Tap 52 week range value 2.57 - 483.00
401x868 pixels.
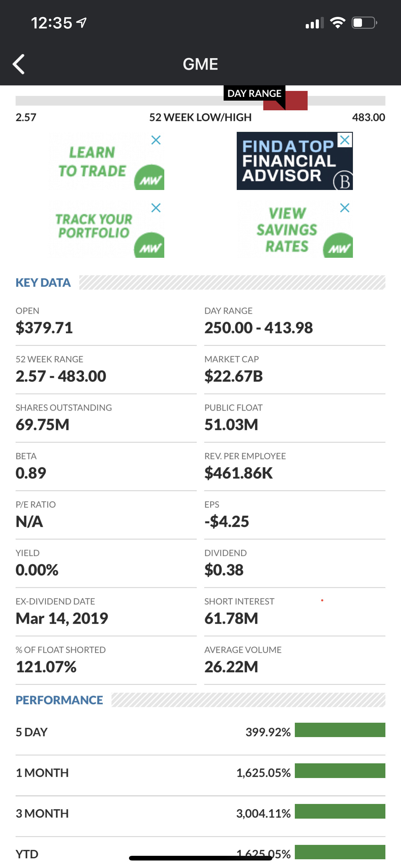tap(61, 376)
